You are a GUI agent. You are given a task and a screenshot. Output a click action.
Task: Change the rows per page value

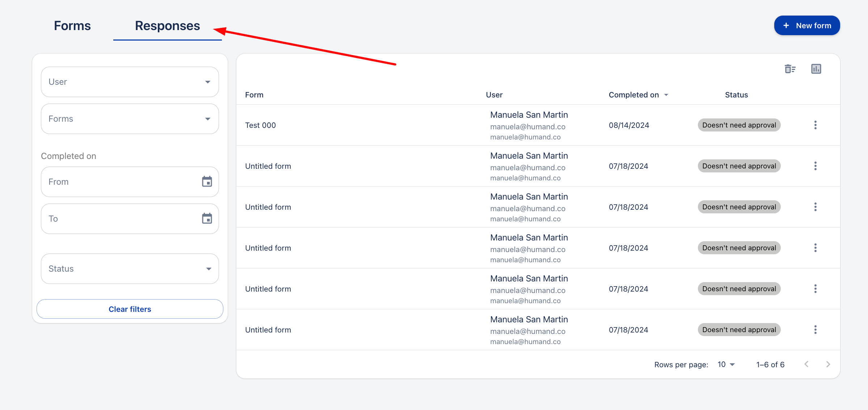pyautogui.click(x=726, y=364)
